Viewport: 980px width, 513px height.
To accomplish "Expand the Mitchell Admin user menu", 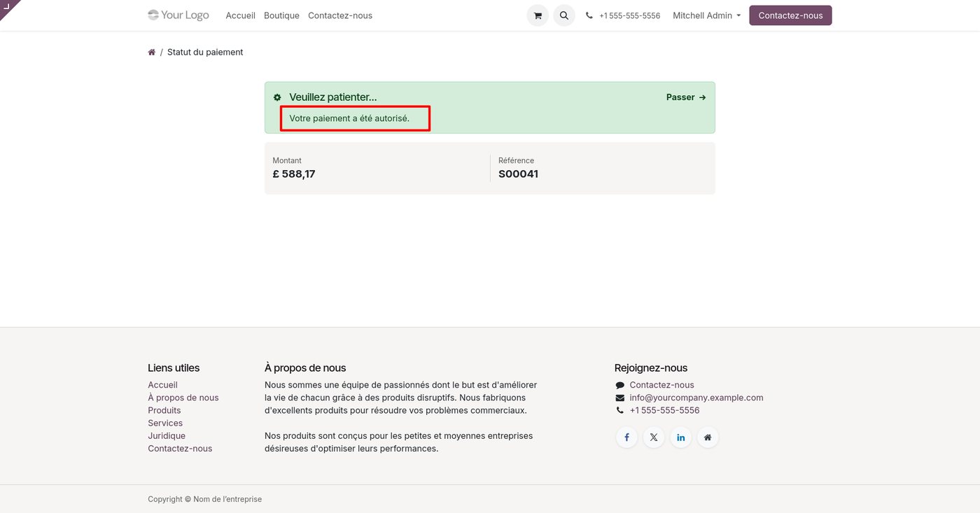I will [x=706, y=15].
